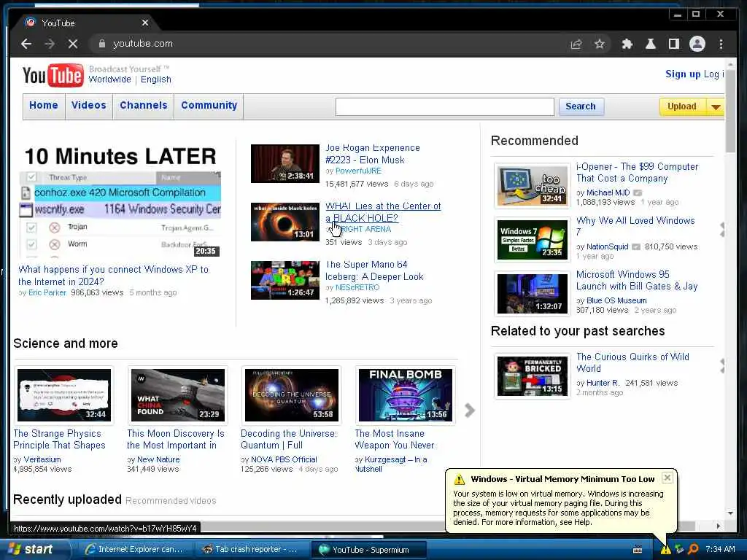This screenshot has height=560, width=747.
Task: Open NOVA PBS Official channel link
Action: pos(284,459)
